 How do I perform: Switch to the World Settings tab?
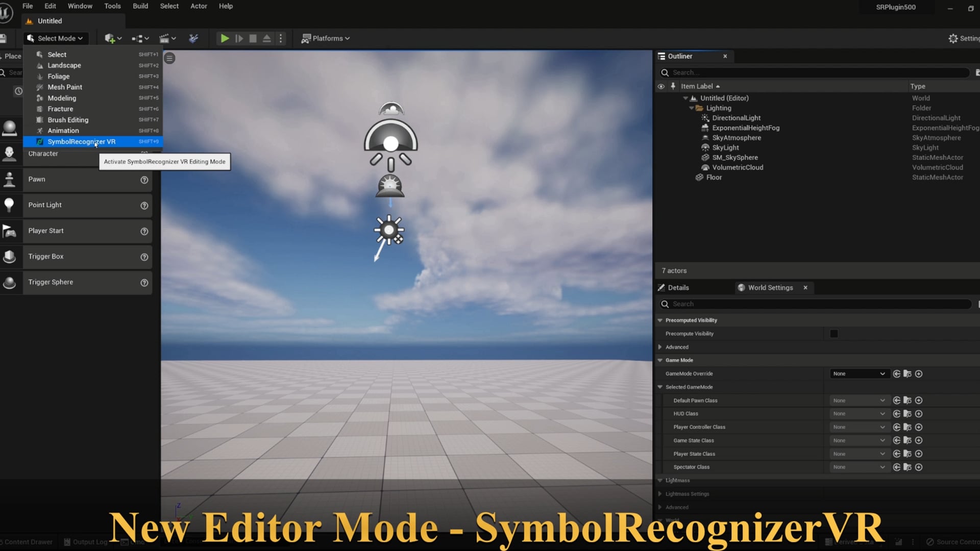pyautogui.click(x=770, y=287)
